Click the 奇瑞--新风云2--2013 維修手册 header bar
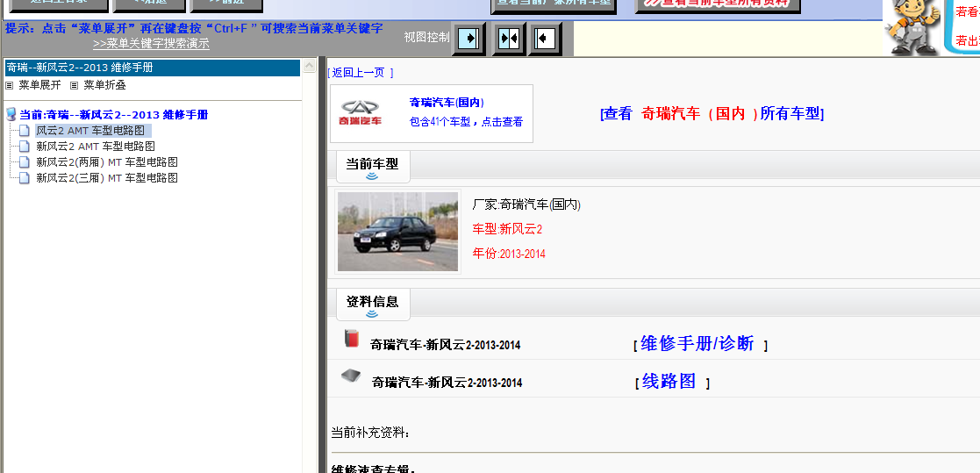This screenshot has height=473, width=980. pos(153,68)
